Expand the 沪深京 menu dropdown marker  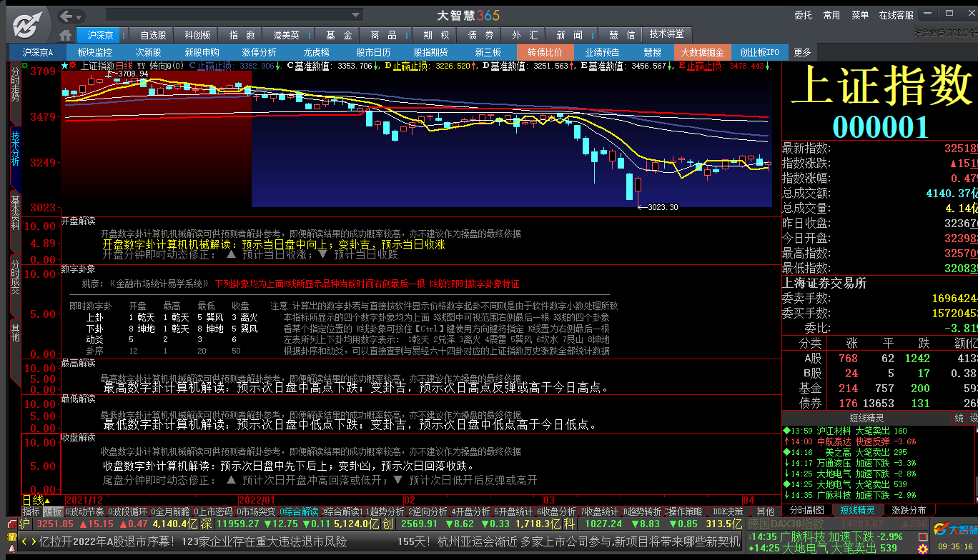click(124, 35)
